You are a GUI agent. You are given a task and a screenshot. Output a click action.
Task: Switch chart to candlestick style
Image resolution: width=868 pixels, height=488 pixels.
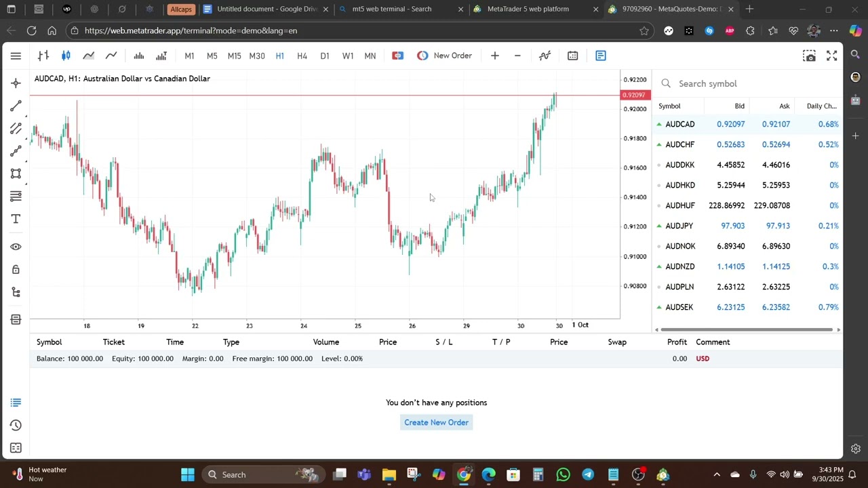point(66,56)
